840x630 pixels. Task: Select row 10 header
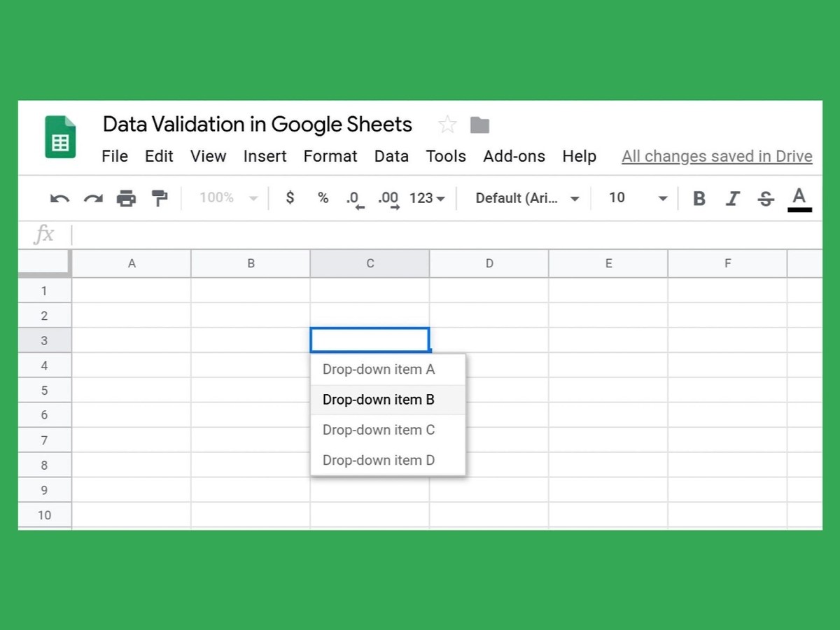coord(44,515)
